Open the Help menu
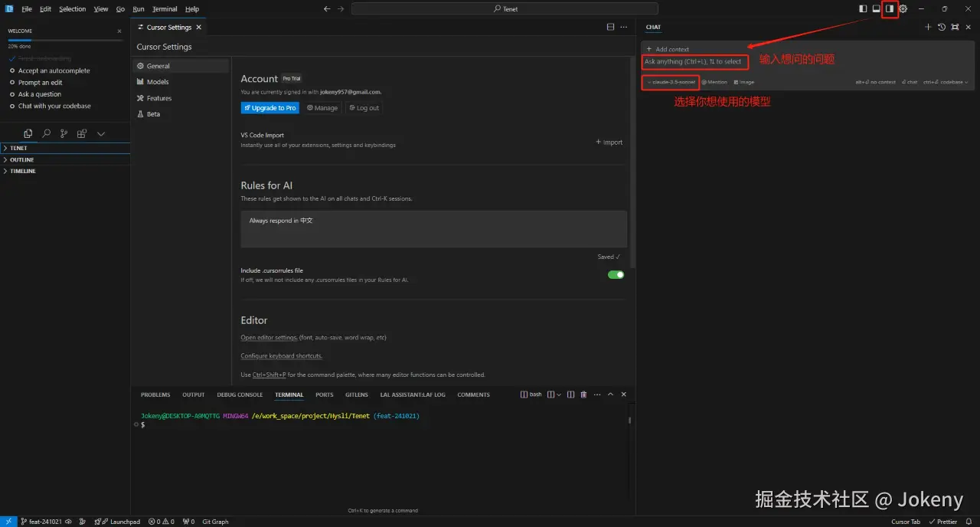The height and width of the screenshot is (527, 980). tap(192, 8)
